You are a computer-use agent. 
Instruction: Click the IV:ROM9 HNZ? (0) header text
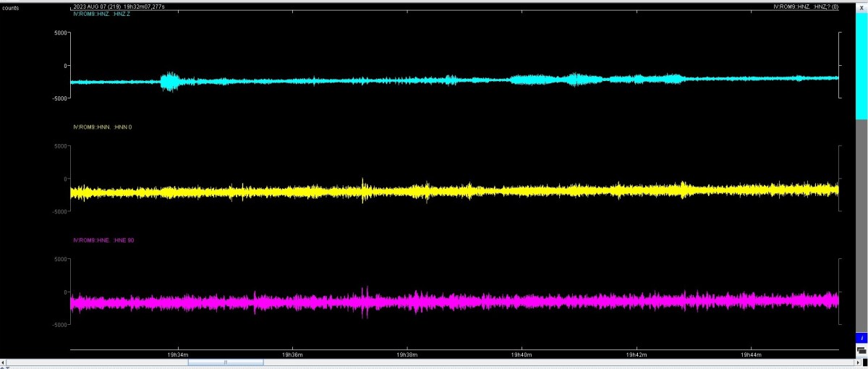click(805, 7)
